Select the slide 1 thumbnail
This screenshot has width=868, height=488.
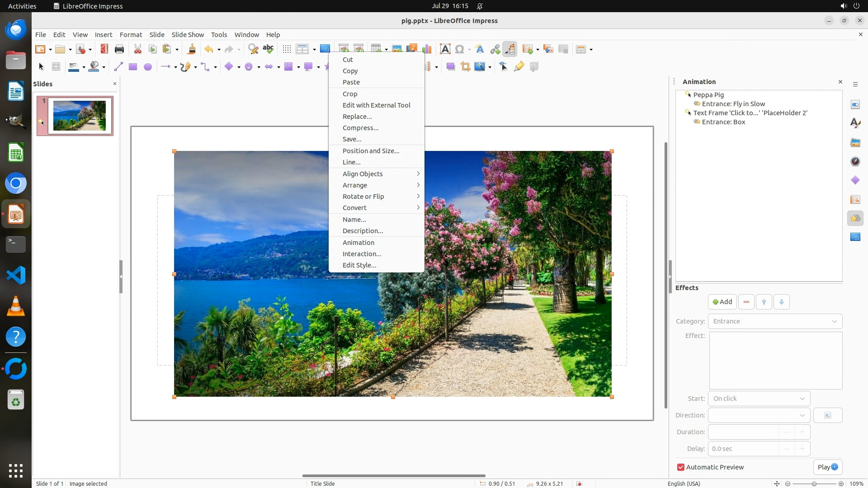coord(80,116)
